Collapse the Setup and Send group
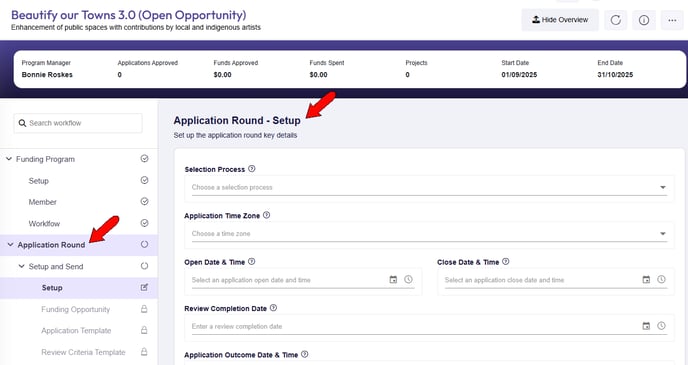Viewport: 688px width, 365px height. pos(21,266)
